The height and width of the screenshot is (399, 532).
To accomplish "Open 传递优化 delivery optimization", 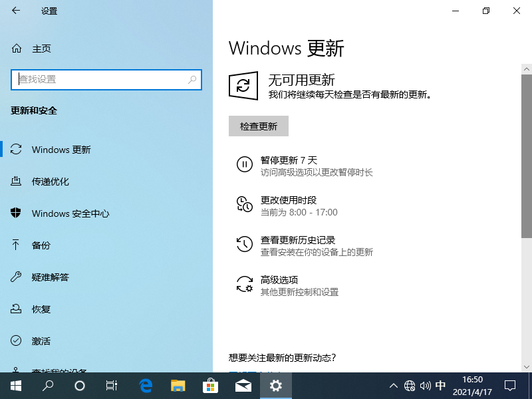I will coord(51,182).
